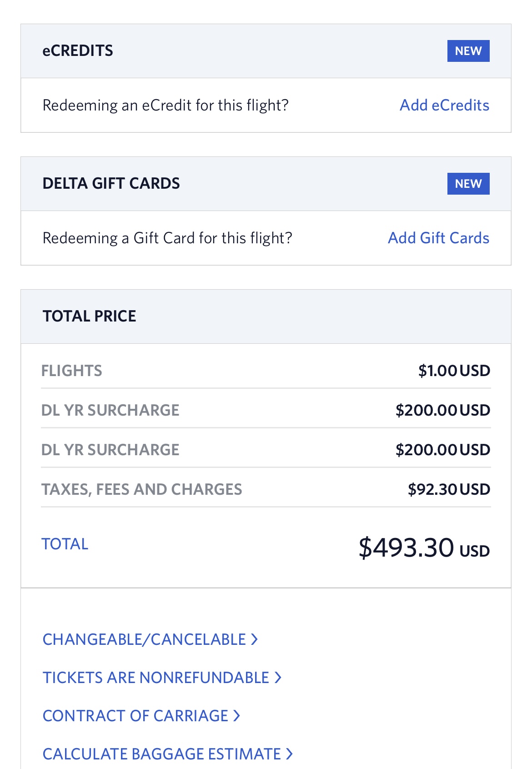This screenshot has width=532, height=769.
Task: Click the chevron after TICKETS ARE NONREFUNDABLE
Action: coord(278,678)
